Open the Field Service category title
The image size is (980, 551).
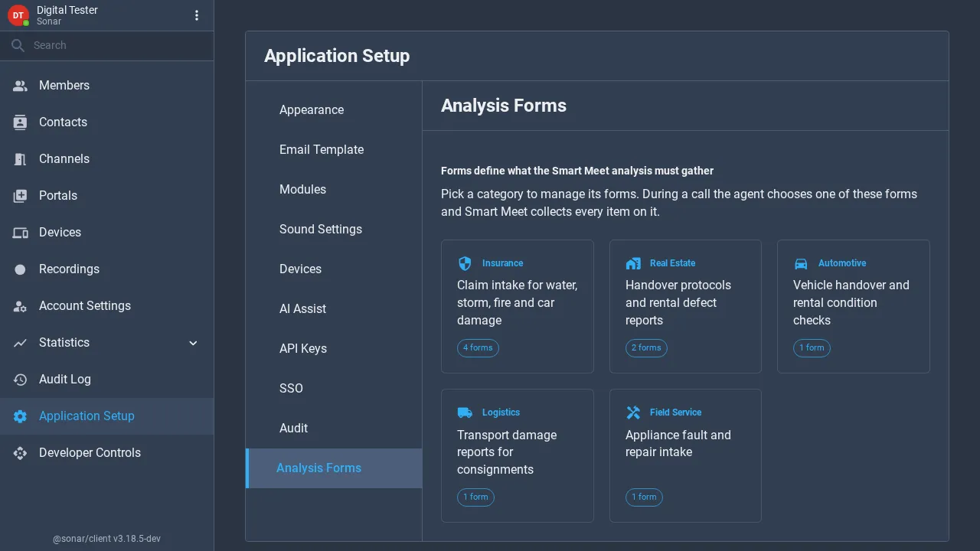pyautogui.click(x=675, y=412)
